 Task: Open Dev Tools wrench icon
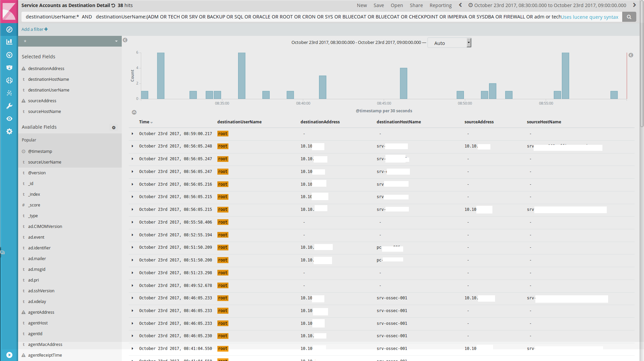pyautogui.click(x=9, y=106)
